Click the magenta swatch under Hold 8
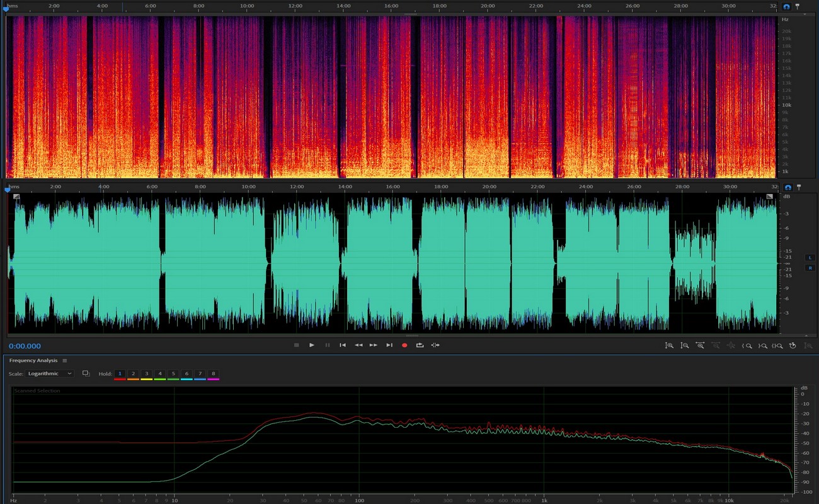The height and width of the screenshot is (504, 819). click(x=213, y=379)
